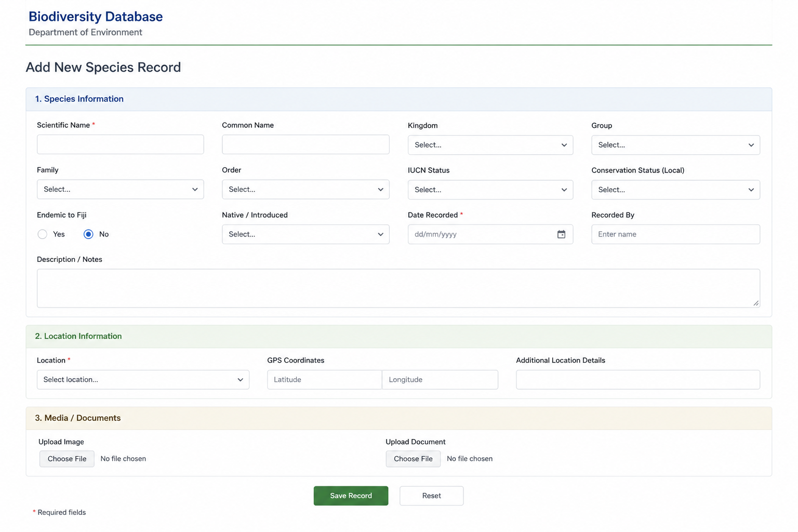The height and width of the screenshot is (532, 798).
Task: Choose File for Upload Document
Action: (413, 459)
